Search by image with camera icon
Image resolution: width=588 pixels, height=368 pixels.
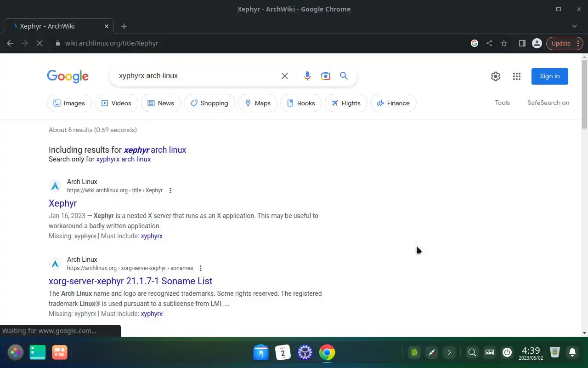point(326,76)
